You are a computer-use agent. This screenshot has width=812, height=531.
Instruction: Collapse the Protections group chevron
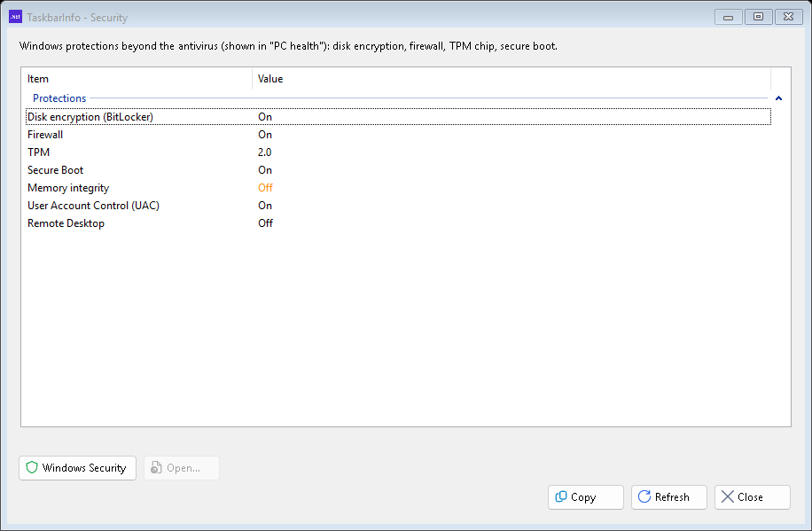tap(778, 98)
